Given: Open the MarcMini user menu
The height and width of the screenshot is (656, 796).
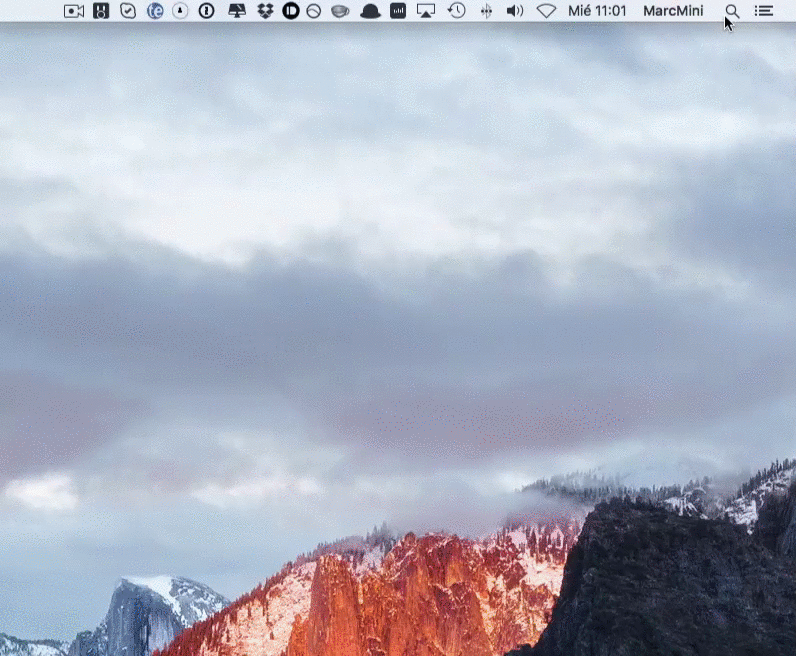Looking at the screenshot, I should click(x=673, y=11).
